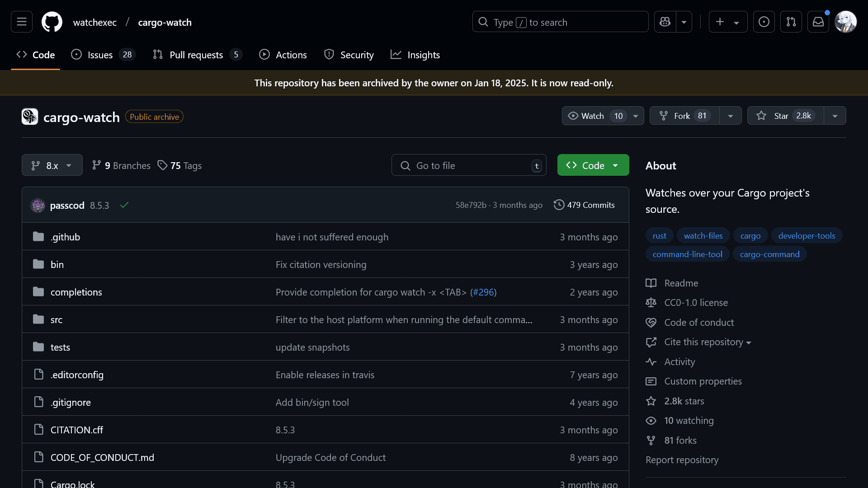Open 'update snapshots' commit message
This screenshot has height=488, width=868.
point(312,347)
